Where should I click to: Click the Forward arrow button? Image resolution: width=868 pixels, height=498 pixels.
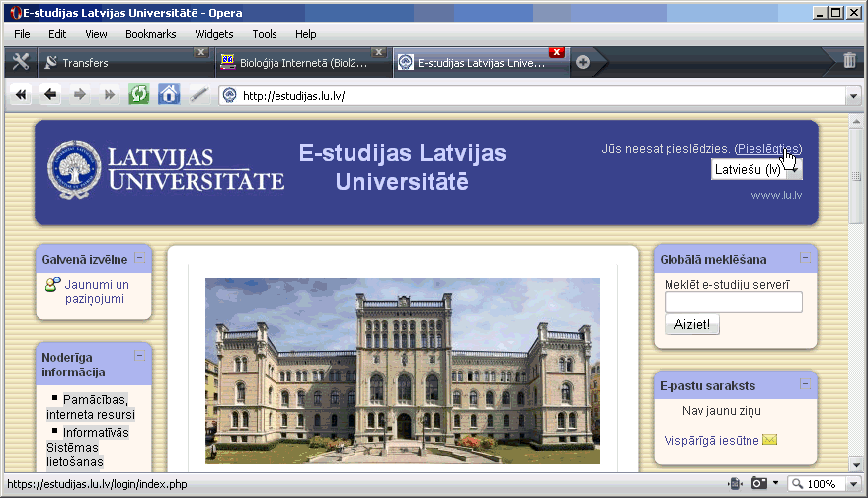[x=80, y=95]
